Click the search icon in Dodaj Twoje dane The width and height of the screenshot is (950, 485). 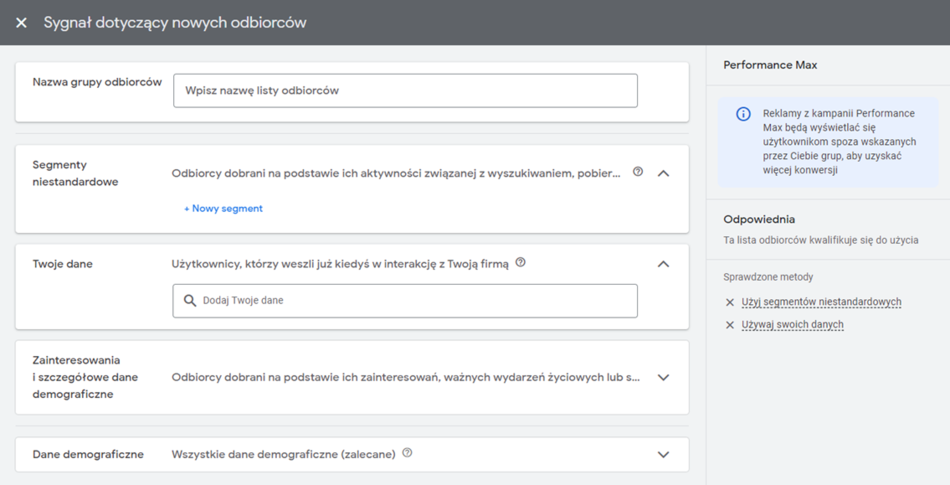190,300
